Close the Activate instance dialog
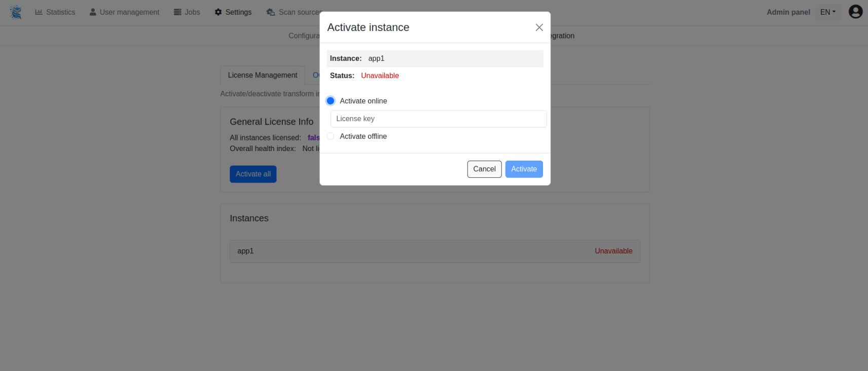This screenshot has width=868, height=371. tap(539, 27)
